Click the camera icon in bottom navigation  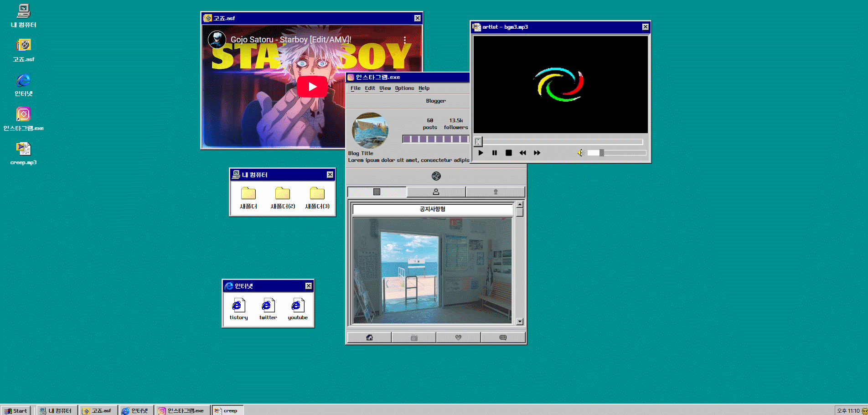(414, 337)
